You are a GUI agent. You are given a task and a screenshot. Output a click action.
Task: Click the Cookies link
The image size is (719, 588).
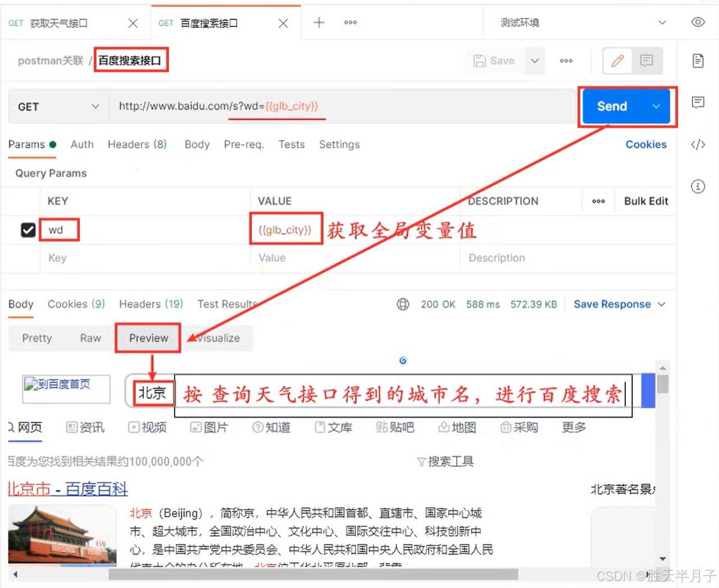646,144
